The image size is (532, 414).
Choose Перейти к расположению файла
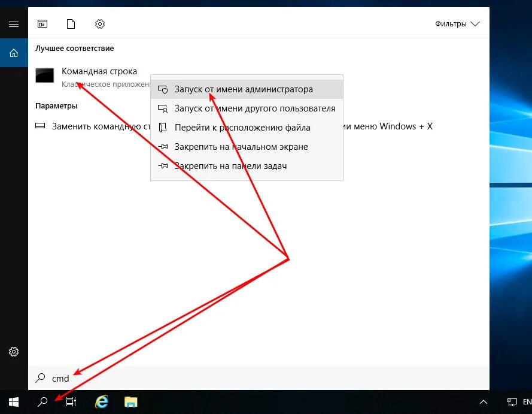(x=242, y=127)
